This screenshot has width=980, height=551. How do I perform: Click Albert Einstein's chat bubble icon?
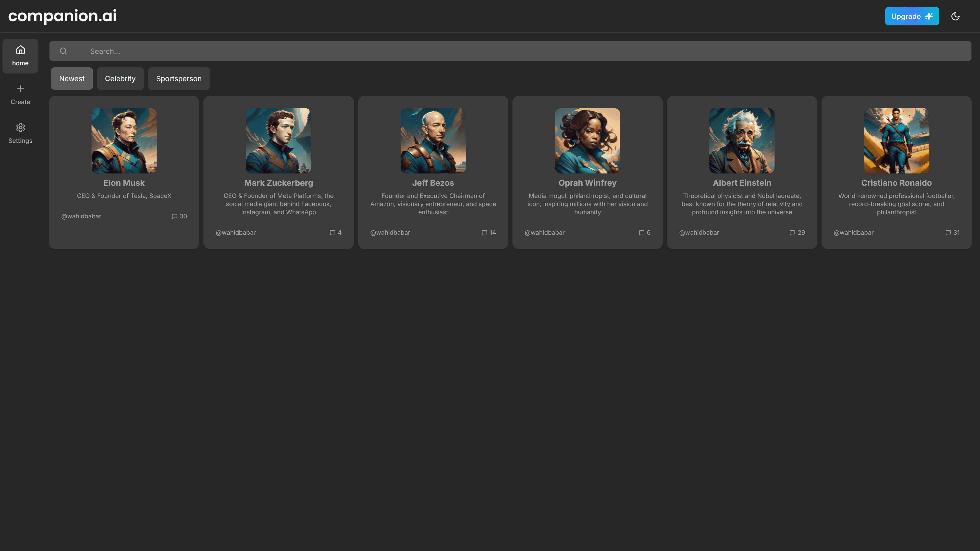tap(792, 233)
